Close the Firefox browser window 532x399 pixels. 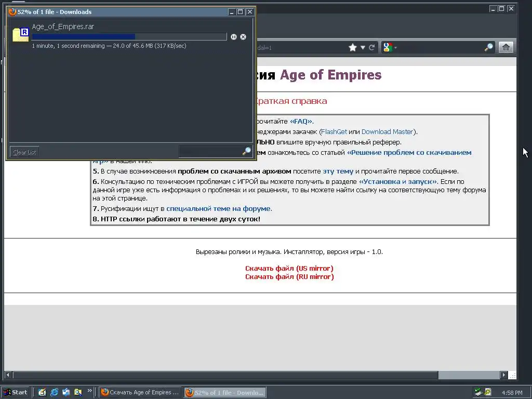(511, 9)
